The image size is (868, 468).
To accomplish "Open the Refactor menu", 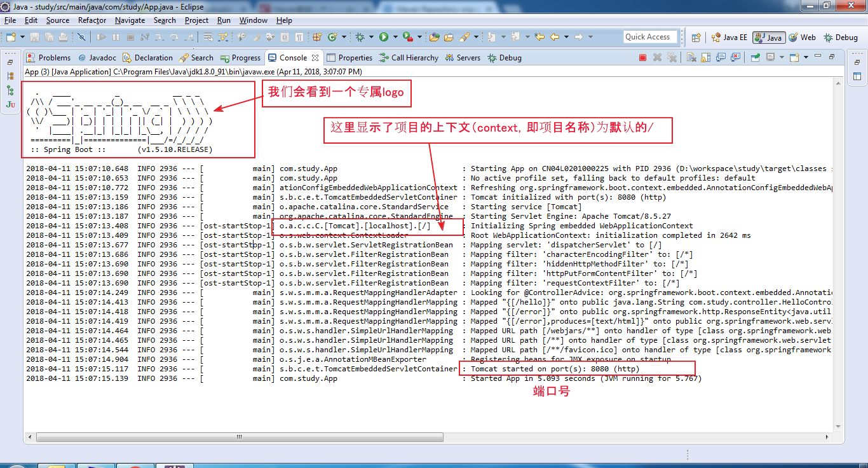I will (92, 20).
